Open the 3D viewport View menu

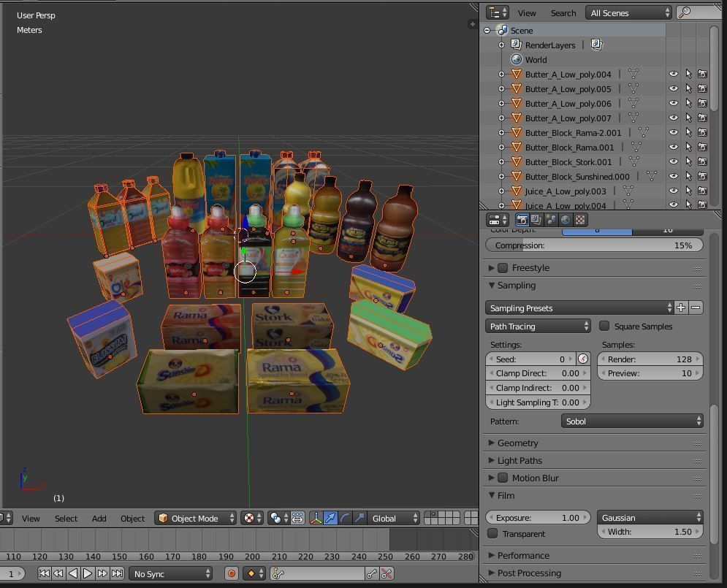[31, 518]
